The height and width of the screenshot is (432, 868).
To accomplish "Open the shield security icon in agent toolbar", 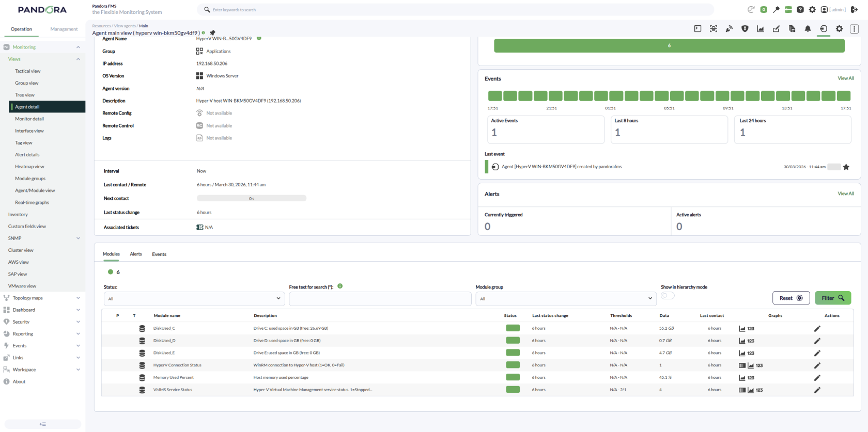I will pos(745,29).
